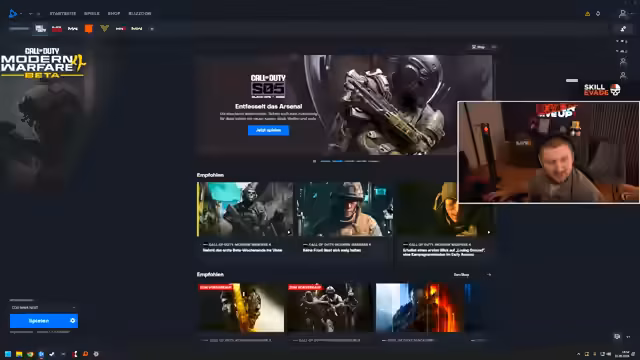Open the yellow warning notification icon

(587, 13)
